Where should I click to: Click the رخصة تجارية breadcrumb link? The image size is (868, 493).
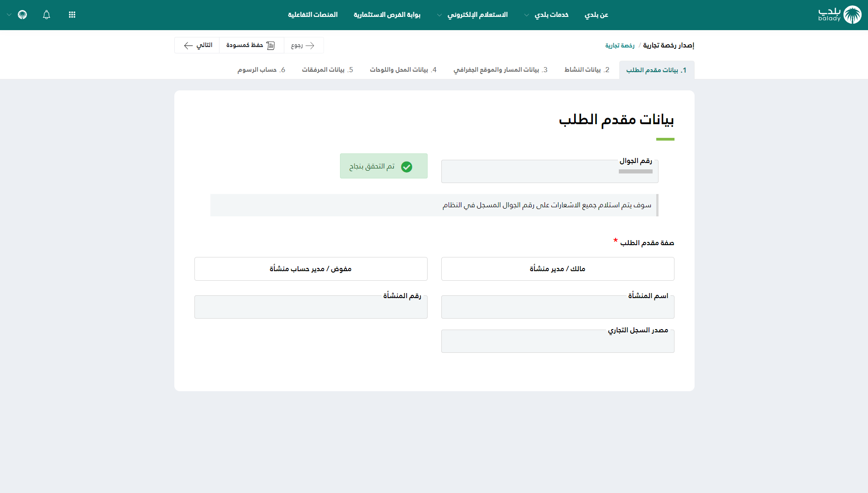pos(620,45)
